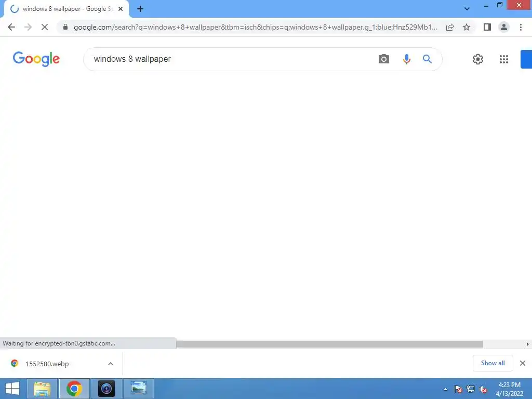Open the Chrome three-dot menu
The image size is (532, 399).
pyautogui.click(x=521, y=27)
